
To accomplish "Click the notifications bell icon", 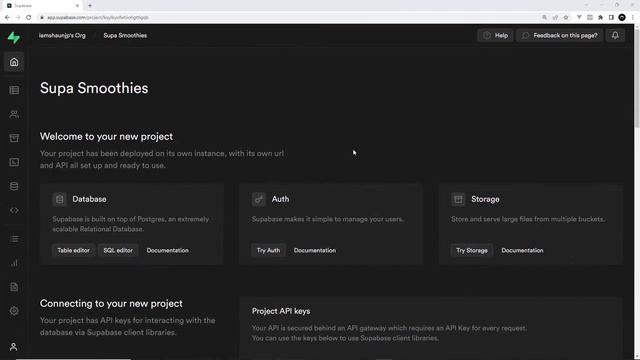I will coord(615,36).
